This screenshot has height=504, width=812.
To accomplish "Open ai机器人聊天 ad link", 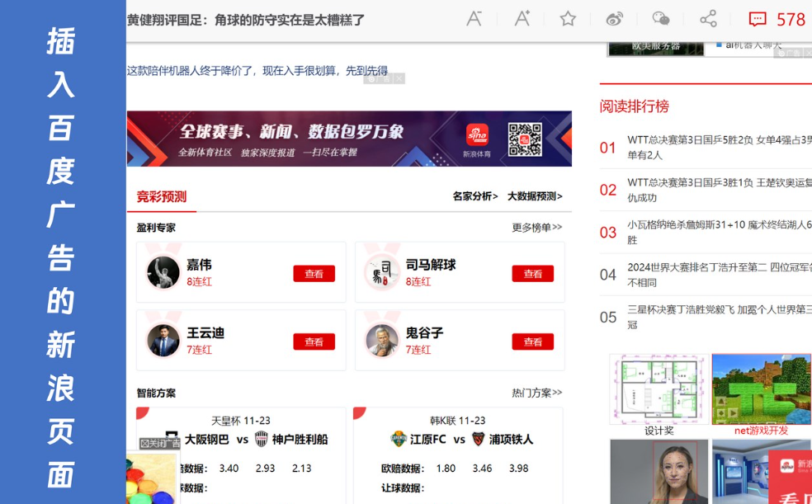I will (x=753, y=45).
